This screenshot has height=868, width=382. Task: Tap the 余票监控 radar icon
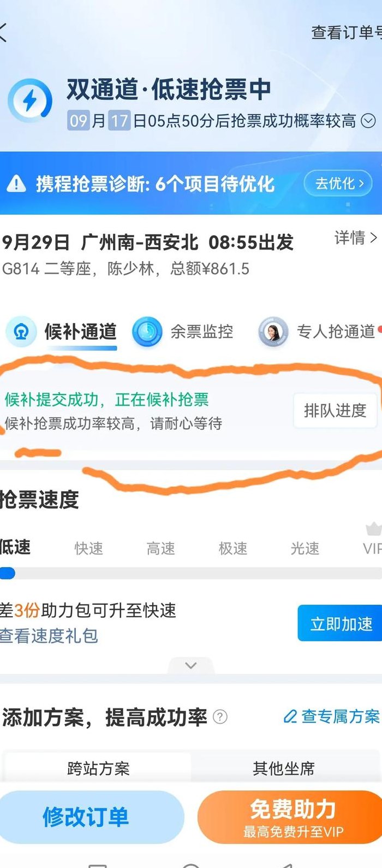tap(147, 332)
